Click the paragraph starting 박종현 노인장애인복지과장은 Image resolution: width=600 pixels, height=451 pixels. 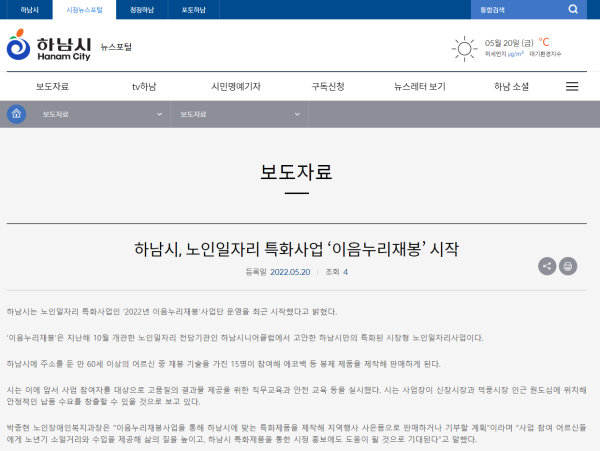pyautogui.click(x=297, y=433)
